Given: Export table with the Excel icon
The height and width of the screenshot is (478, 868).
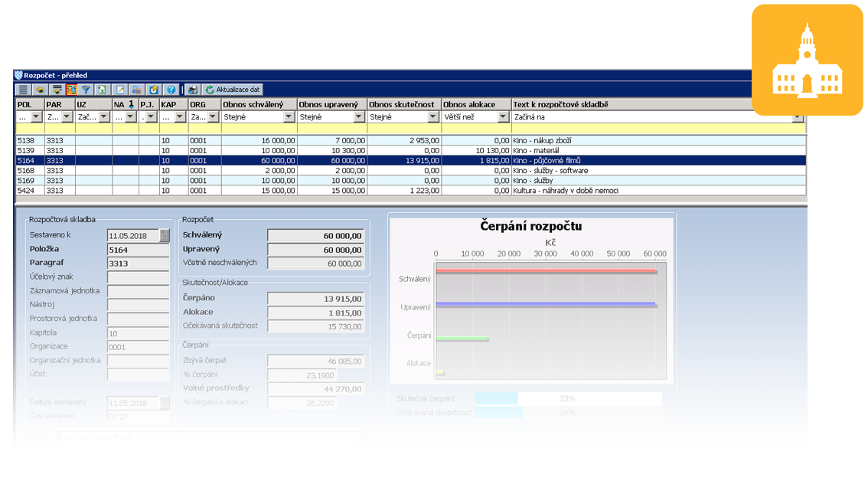Looking at the screenshot, I should 102,90.
